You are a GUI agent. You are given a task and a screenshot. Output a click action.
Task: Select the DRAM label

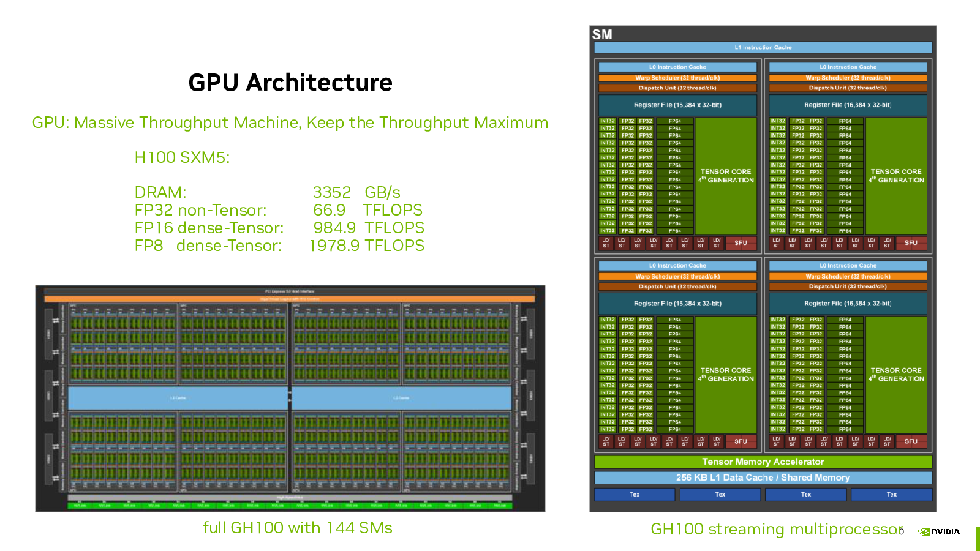pyautogui.click(x=160, y=192)
